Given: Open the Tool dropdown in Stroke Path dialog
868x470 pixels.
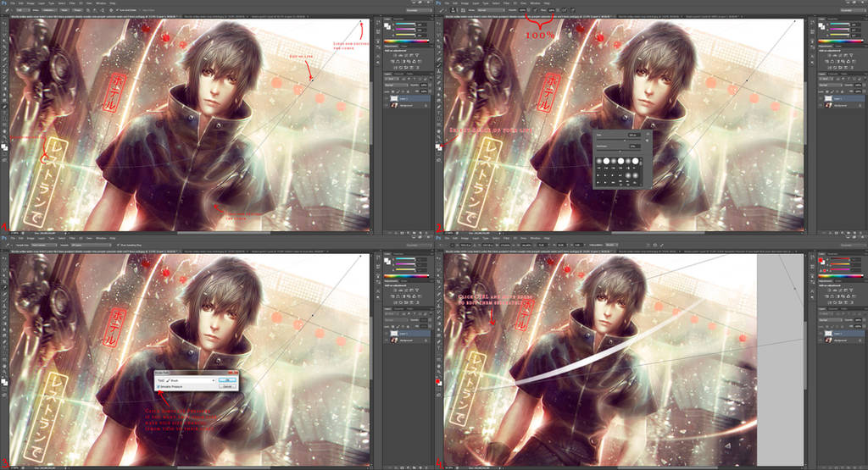Looking at the screenshot, I should pyautogui.click(x=191, y=380).
